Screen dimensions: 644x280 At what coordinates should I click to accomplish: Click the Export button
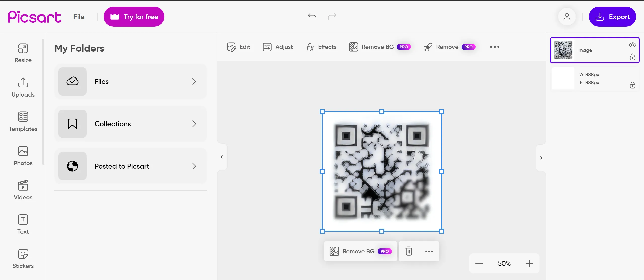[x=612, y=17]
